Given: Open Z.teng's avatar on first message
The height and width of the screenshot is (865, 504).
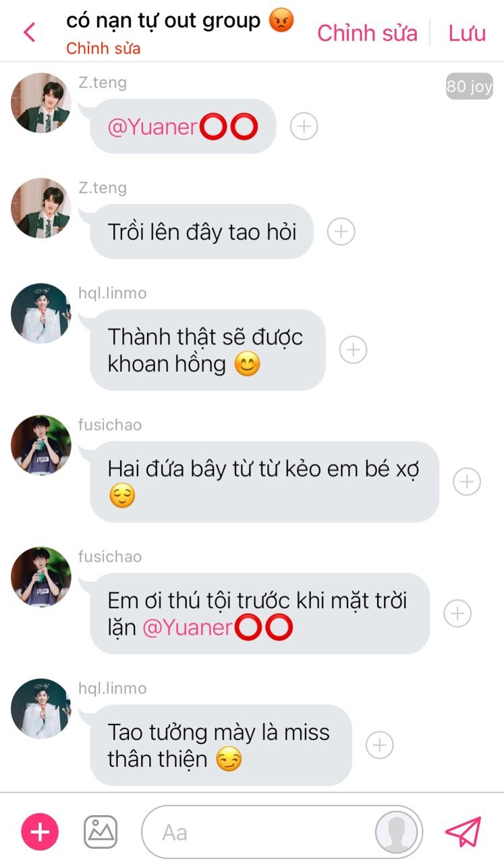Looking at the screenshot, I should pyautogui.click(x=41, y=103).
